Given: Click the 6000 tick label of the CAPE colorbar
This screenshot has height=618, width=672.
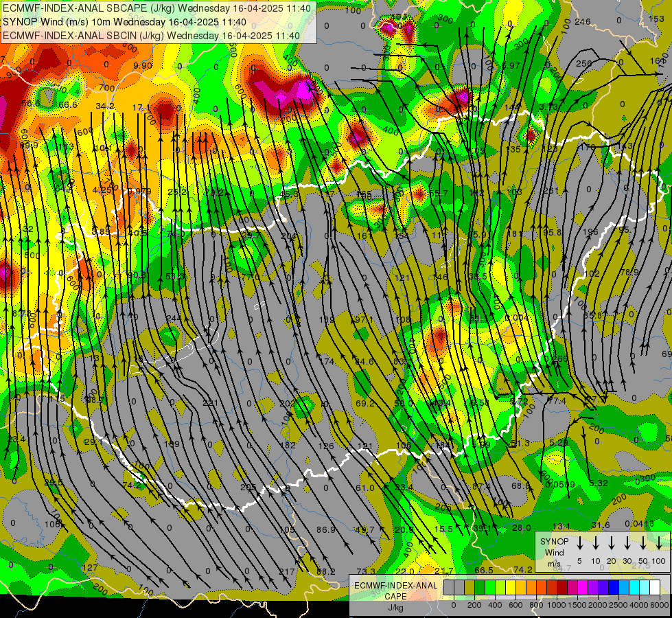Looking at the screenshot, I should pyautogui.click(x=660, y=605).
